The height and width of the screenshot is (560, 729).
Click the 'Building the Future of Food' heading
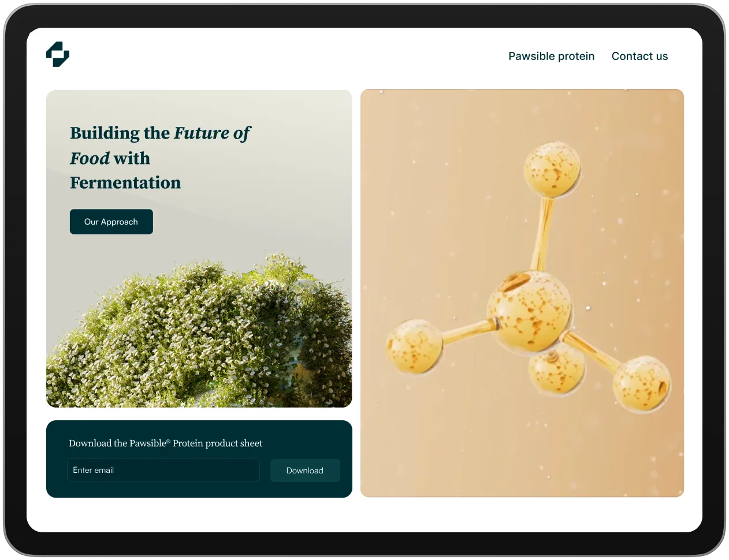(x=160, y=158)
